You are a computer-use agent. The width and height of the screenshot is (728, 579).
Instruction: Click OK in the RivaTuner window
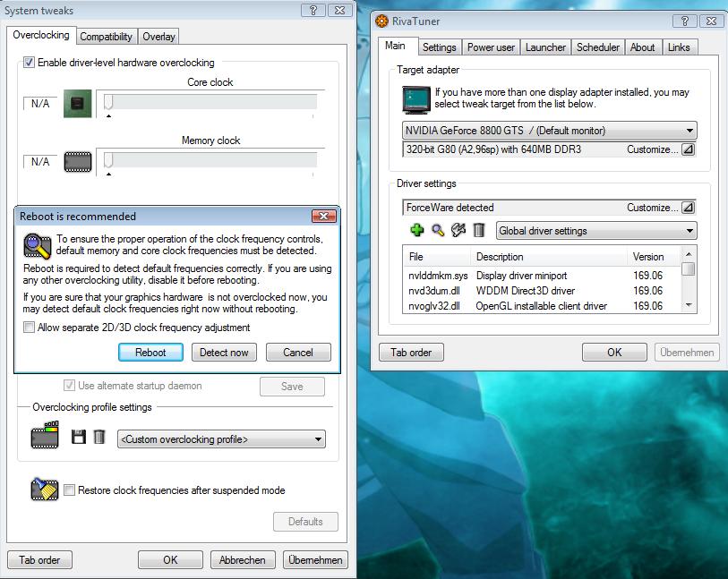(x=614, y=352)
